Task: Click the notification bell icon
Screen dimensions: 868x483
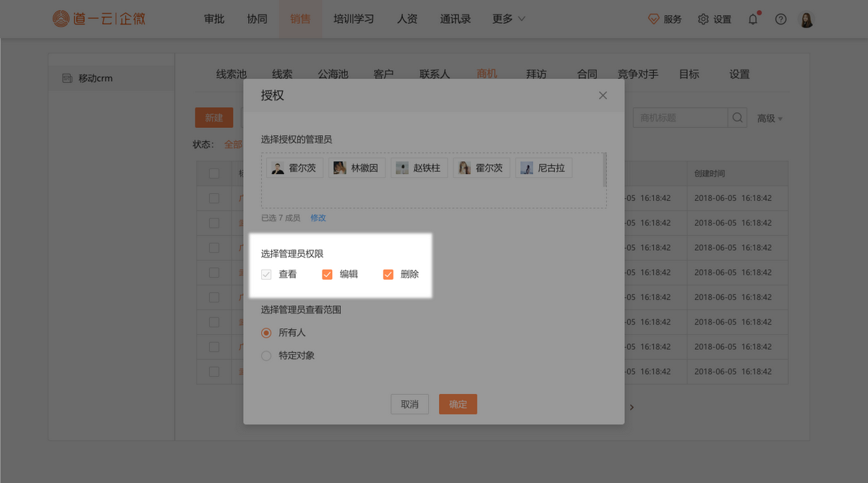Action: (x=752, y=19)
